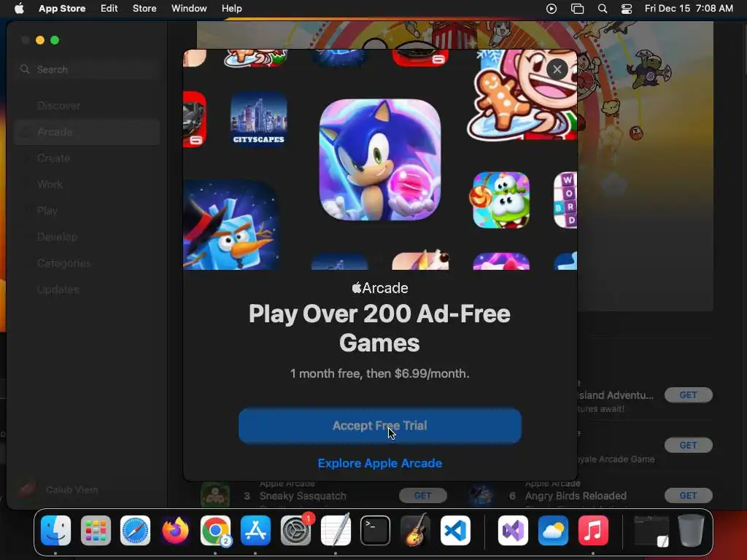Select Arcade in the sidebar
The image size is (747, 560).
click(x=87, y=132)
